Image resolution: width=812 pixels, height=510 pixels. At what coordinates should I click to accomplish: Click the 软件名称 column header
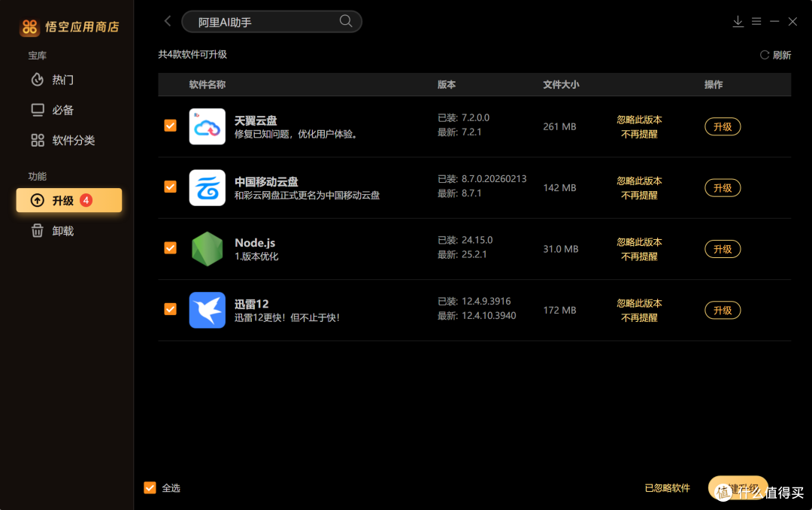(208, 84)
